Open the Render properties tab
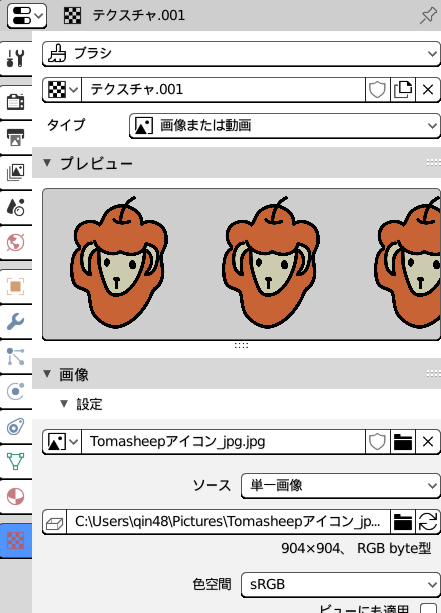 click(x=16, y=102)
